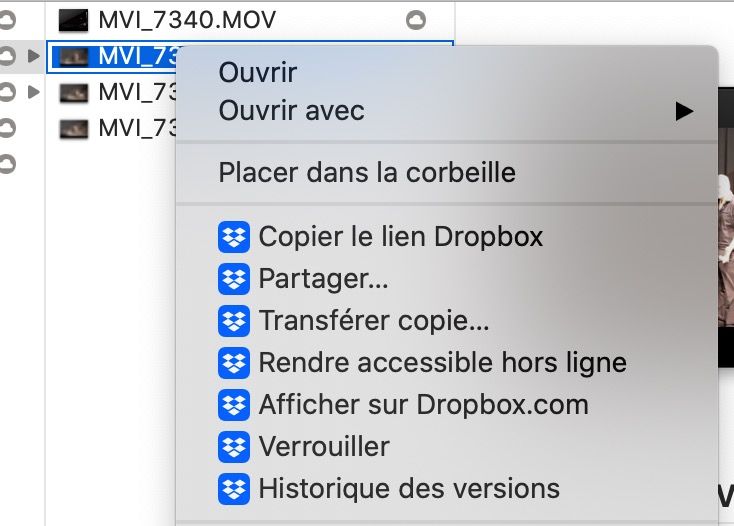Expand the Ouvrir avec submenu arrow
This screenshot has width=734, height=526.
(684, 111)
